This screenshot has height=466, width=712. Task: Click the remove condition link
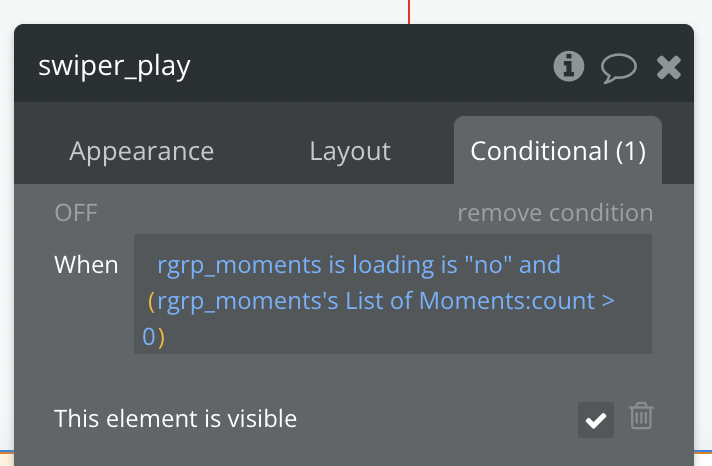click(x=555, y=213)
